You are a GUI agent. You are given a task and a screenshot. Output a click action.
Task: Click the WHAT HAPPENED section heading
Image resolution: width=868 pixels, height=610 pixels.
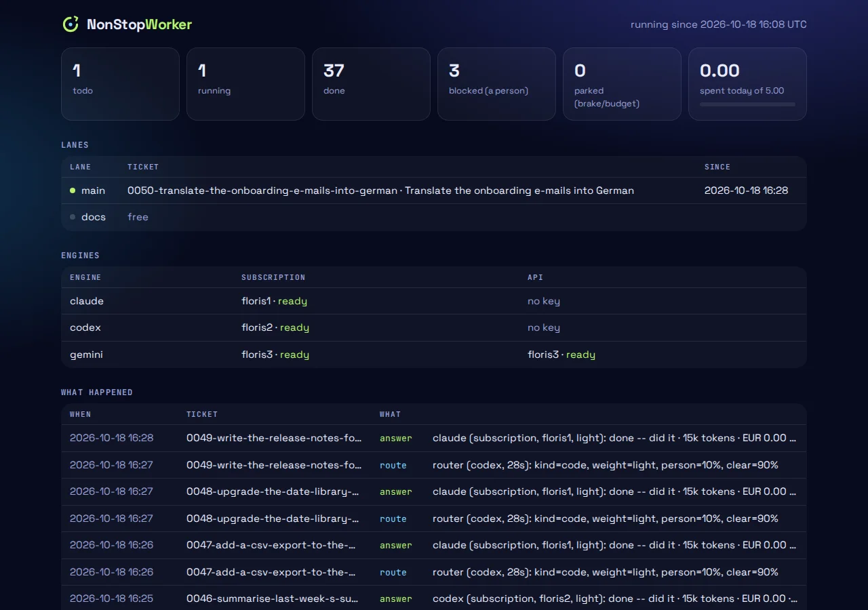pos(97,392)
